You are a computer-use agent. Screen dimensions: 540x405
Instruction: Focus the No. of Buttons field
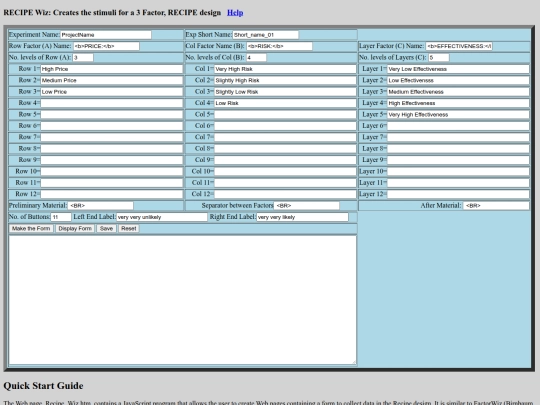[x=61, y=217]
